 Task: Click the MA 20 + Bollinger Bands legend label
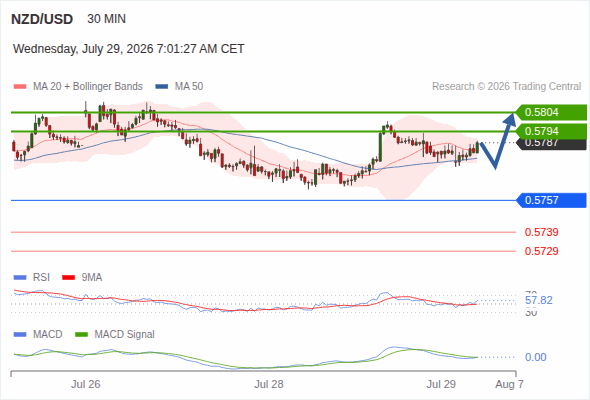(88, 87)
